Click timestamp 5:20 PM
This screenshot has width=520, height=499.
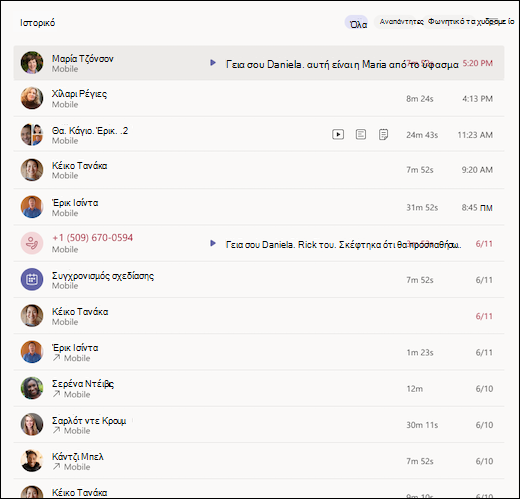click(x=477, y=63)
